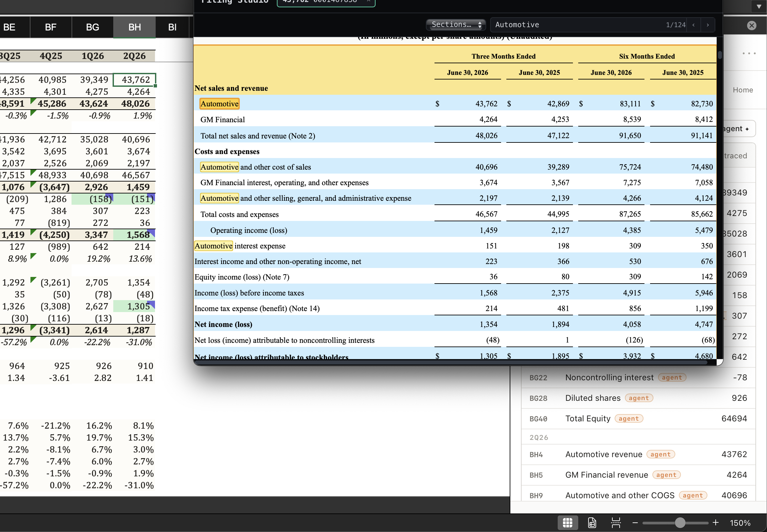Select the BG22 Noncontrolling interest row
The image size is (767, 532).
(638, 378)
